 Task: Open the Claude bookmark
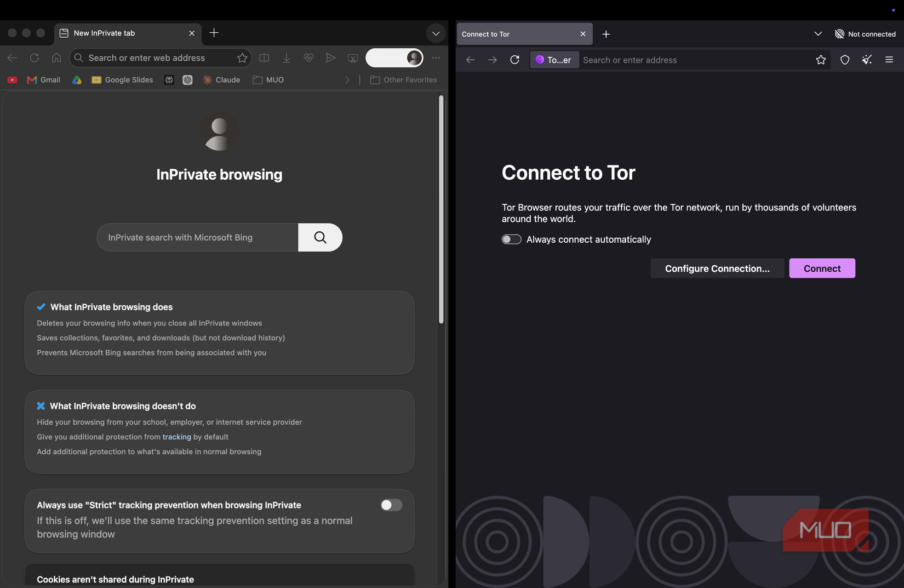click(222, 80)
